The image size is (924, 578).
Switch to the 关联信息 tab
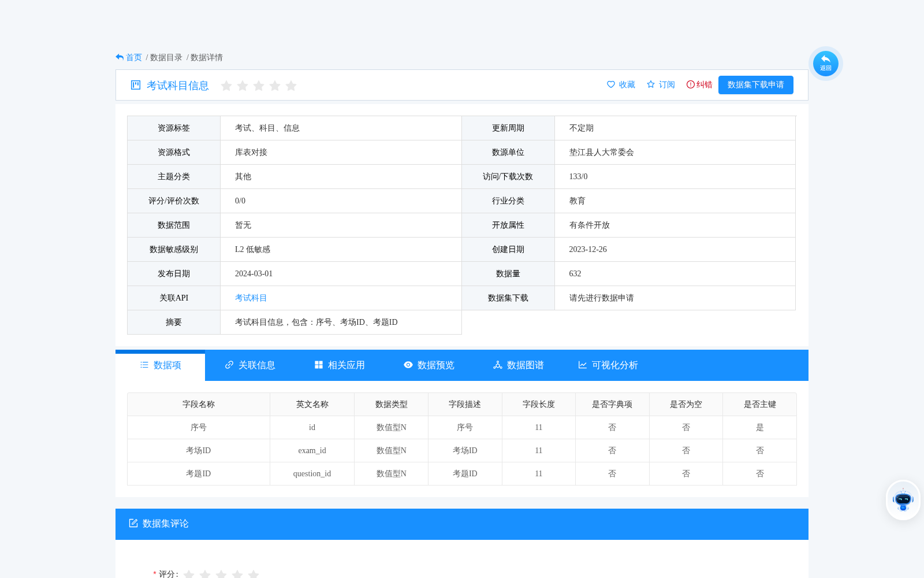click(250, 365)
